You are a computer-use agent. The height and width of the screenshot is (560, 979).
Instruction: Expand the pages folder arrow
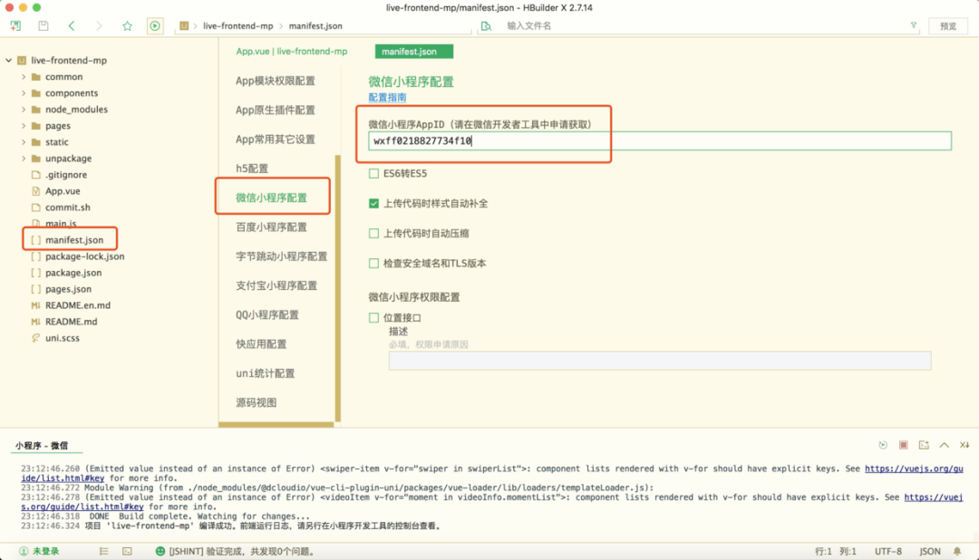click(24, 125)
